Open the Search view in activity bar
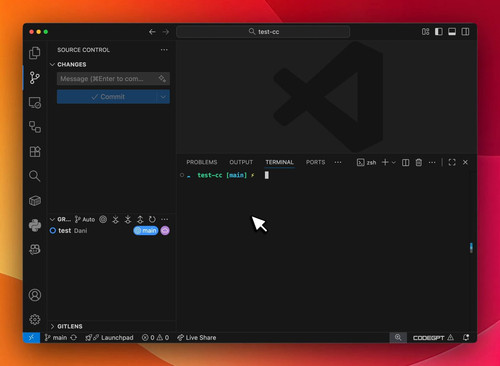The height and width of the screenshot is (366, 500). point(35,176)
